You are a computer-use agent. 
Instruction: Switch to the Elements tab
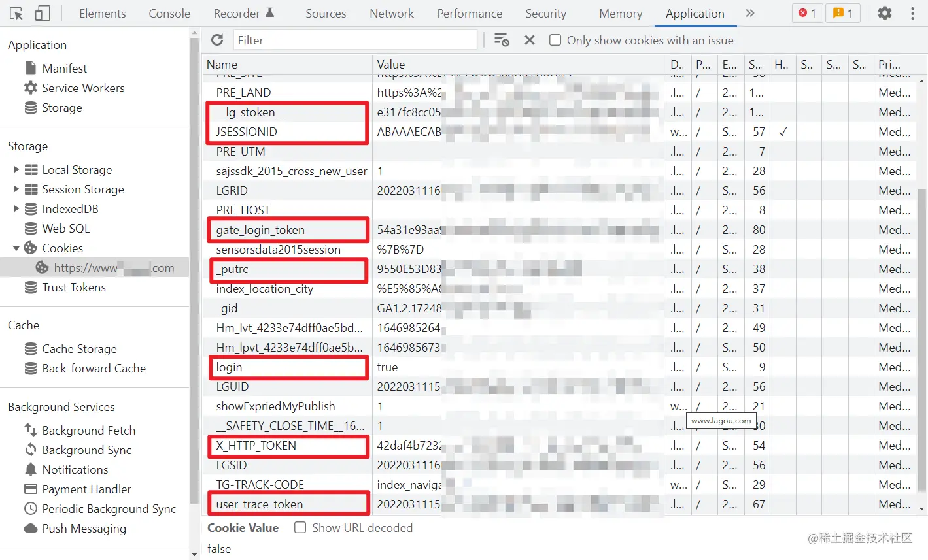coord(102,13)
